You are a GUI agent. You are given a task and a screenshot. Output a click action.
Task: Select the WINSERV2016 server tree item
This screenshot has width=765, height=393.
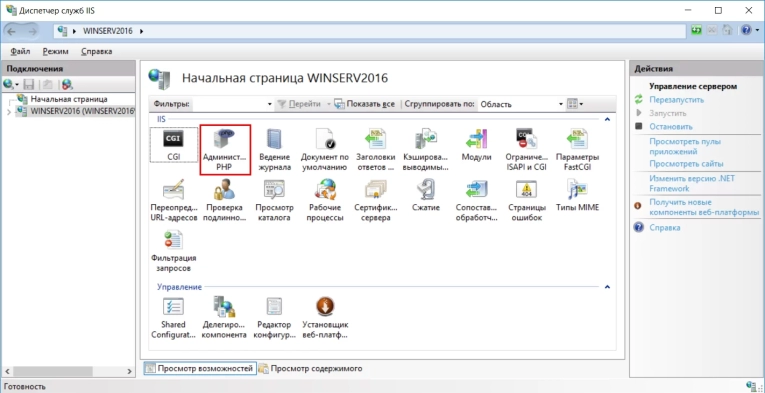pyautogui.click(x=82, y=111)
